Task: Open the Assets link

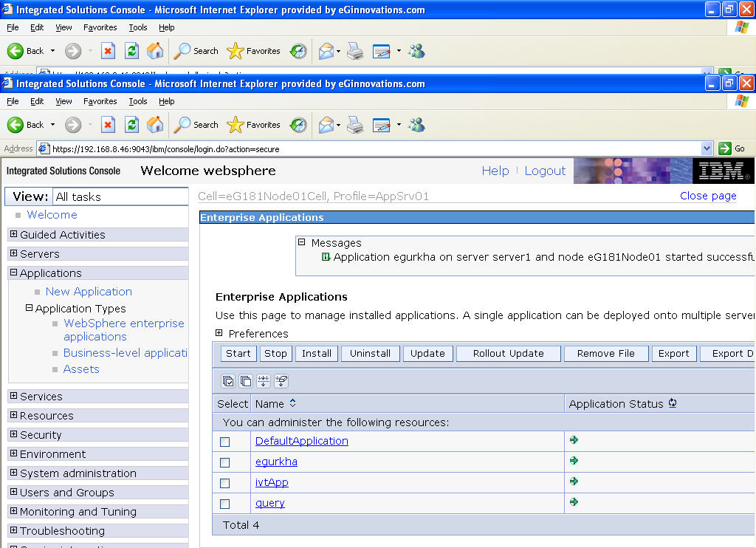Action: pos(81,369)
